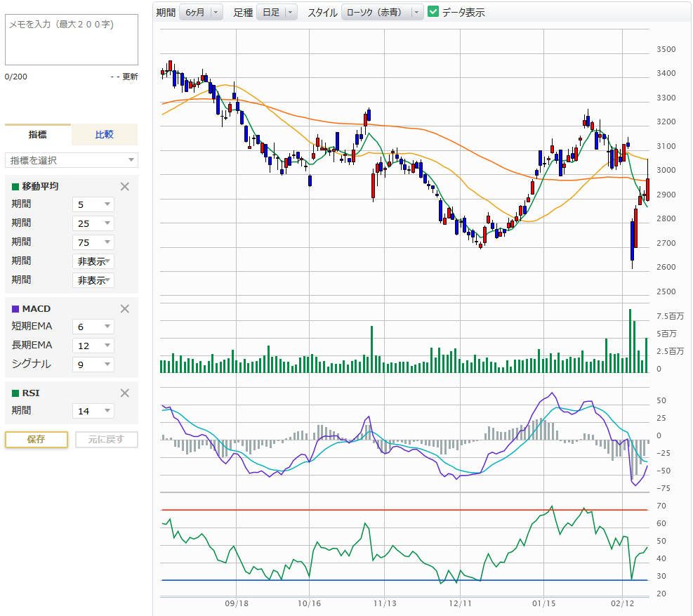Close the MACD indicator panel
Viewport: 693px width, 616px height.
[x=125, y=308]
